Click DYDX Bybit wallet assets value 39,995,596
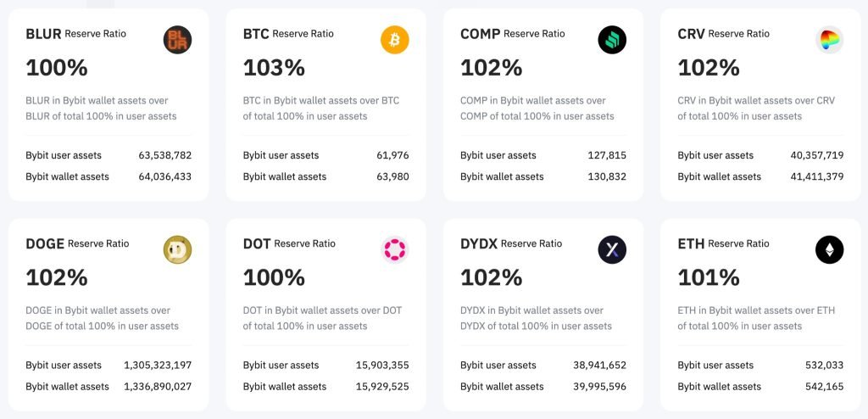Image resolution: width=868 pixels, height=419 pixels. click(x=599, y=387)
